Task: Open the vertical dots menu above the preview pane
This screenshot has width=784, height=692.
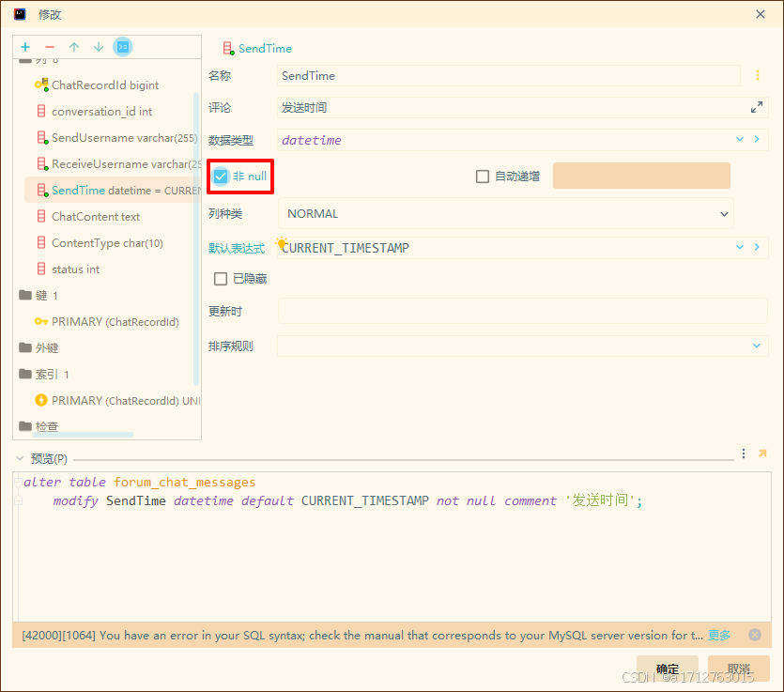Action: (743, 453)
